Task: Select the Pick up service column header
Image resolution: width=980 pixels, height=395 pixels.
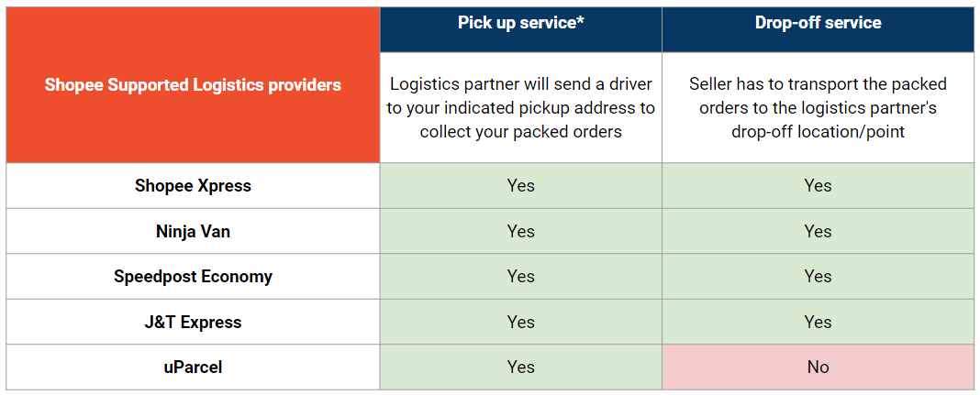Action: click(521, 24)
